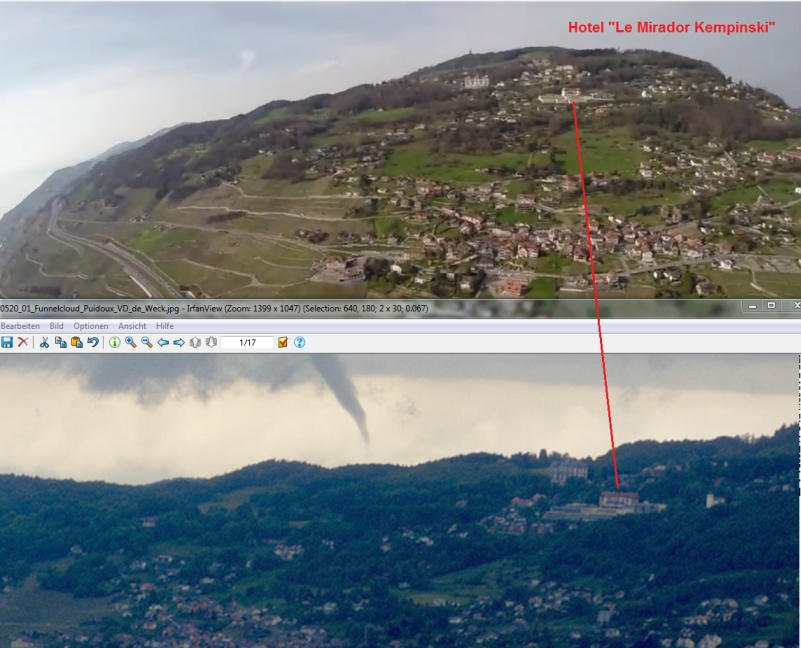Delete the file with the red X icon

pyautogui.click(x=23, y=342)
